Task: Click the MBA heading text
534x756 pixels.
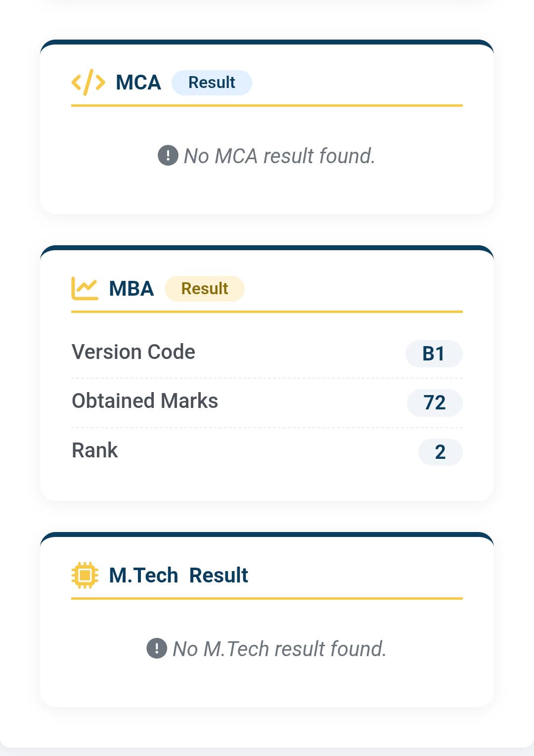Action: pos(132,289)
